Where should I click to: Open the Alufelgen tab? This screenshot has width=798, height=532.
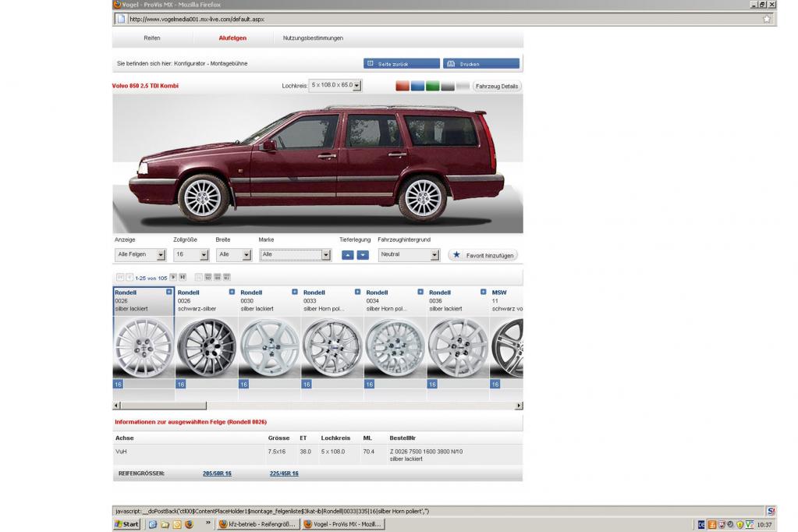(x=232, y=38)
